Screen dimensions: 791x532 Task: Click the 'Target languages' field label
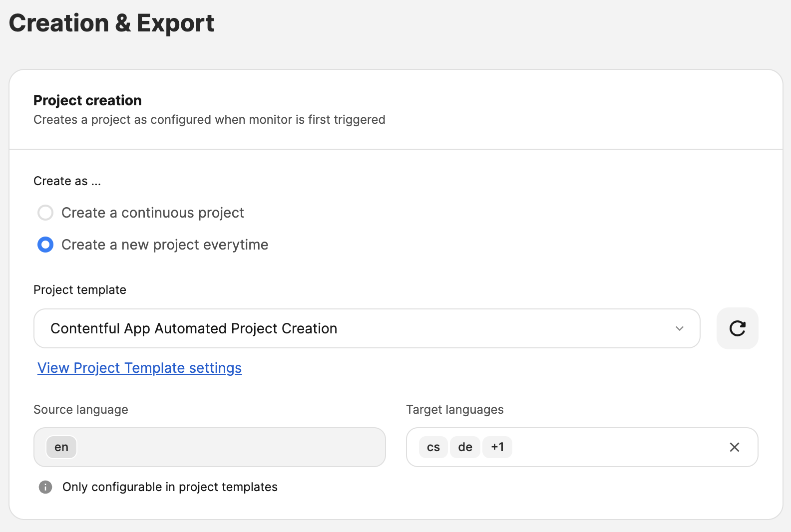(454, 410)
